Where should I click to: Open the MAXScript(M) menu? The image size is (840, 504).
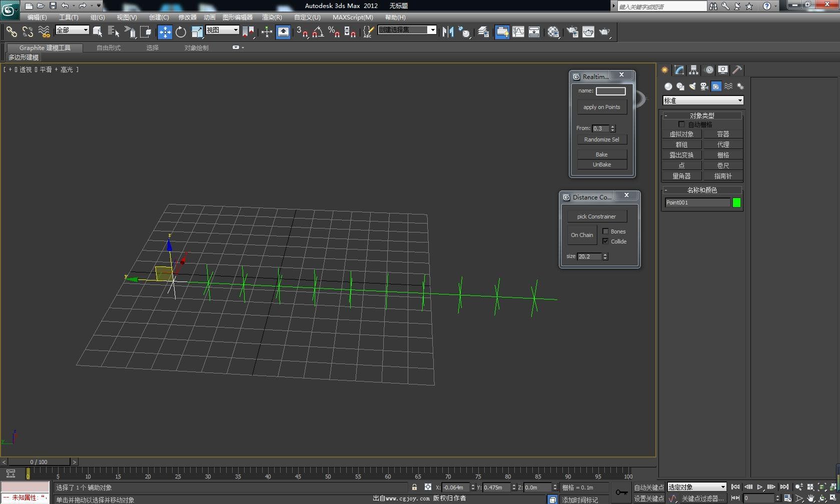(353, 17)
